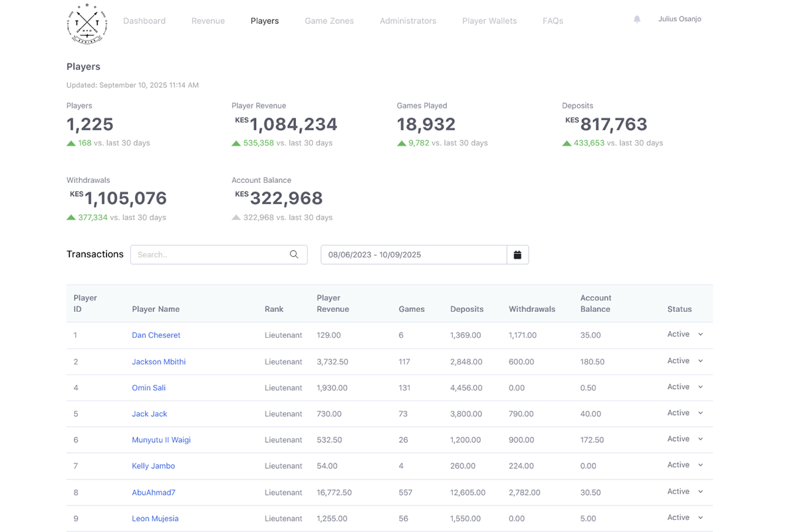Viewport: 798px width, 532px height.
Task: Open the FAQs page
Action: point(553,21)
